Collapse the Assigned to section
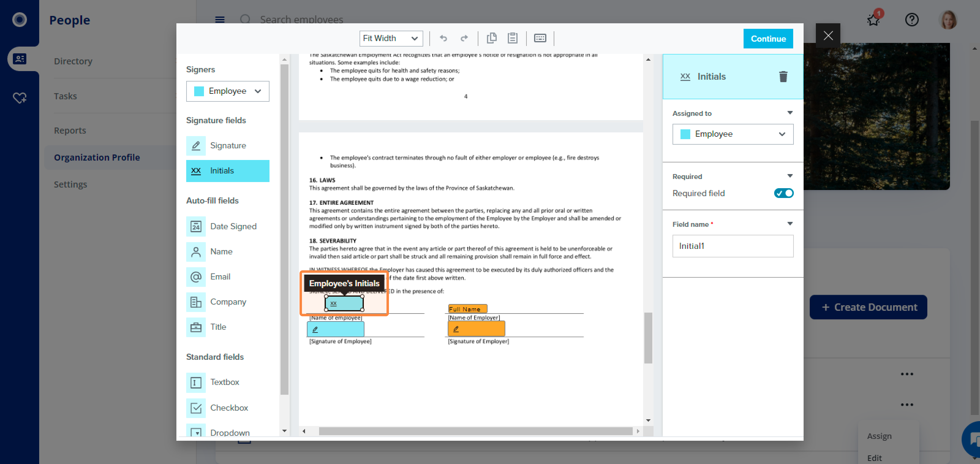The height and width of the screenshot is (464, 980). (x=790, y=113)
